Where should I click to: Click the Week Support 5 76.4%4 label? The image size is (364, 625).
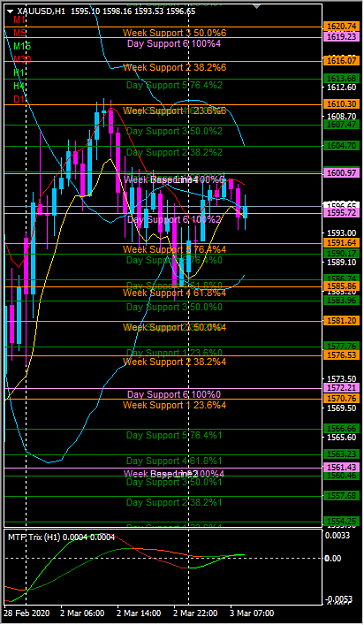(x=175, y=250)
